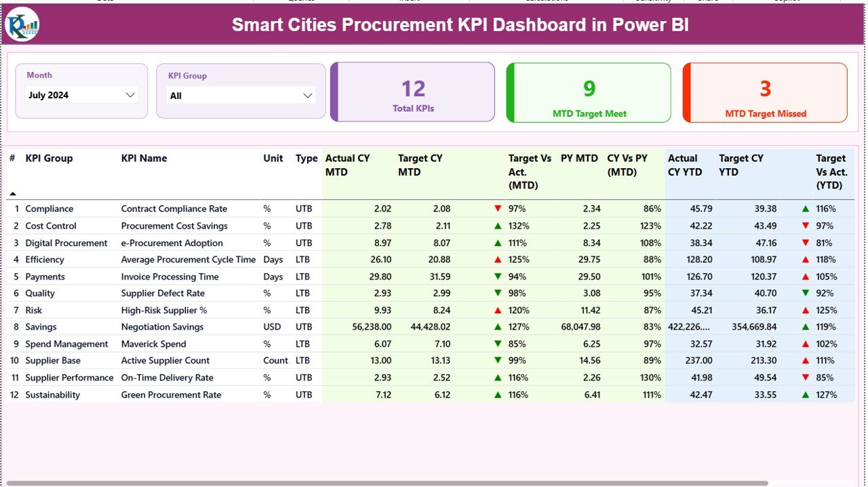Click the KPI Name column header to sort
This screenshot has width=868, height=487.
pos(145,158)
